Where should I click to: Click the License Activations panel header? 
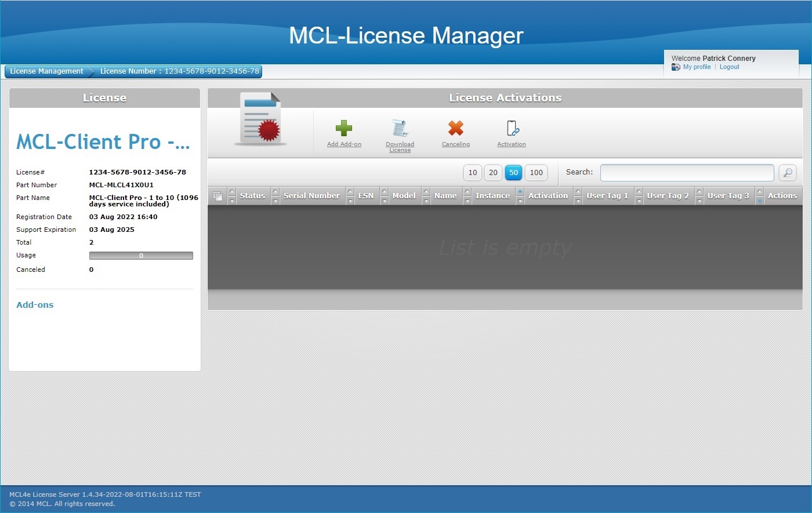505,98
